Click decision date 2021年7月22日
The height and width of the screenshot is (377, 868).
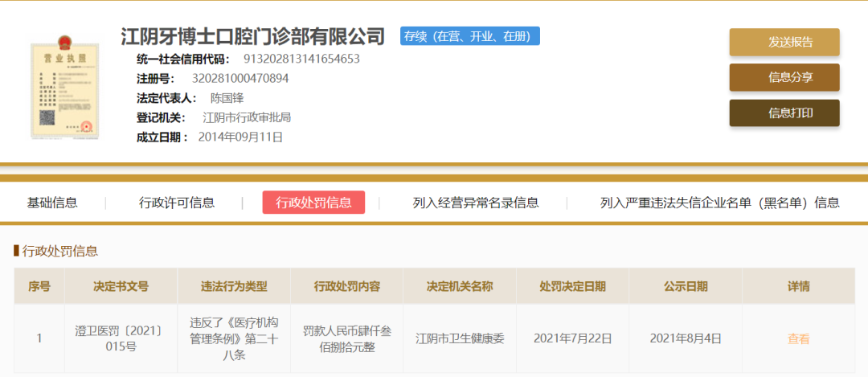(x=572, y=338)
